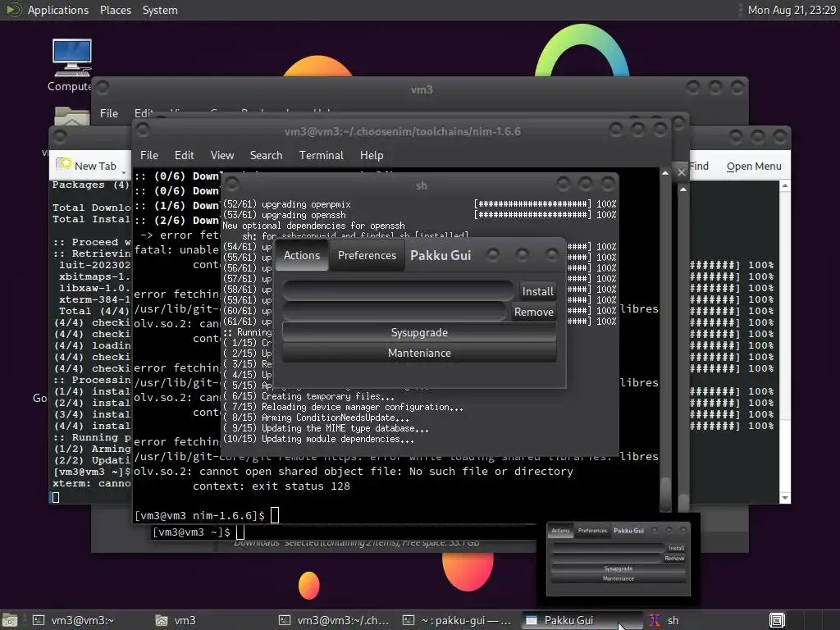The width and height of the screenshot is (840, 630).
Task: Open the Search menu in nim-1.6.6 terminal
Action: (266, 155)
